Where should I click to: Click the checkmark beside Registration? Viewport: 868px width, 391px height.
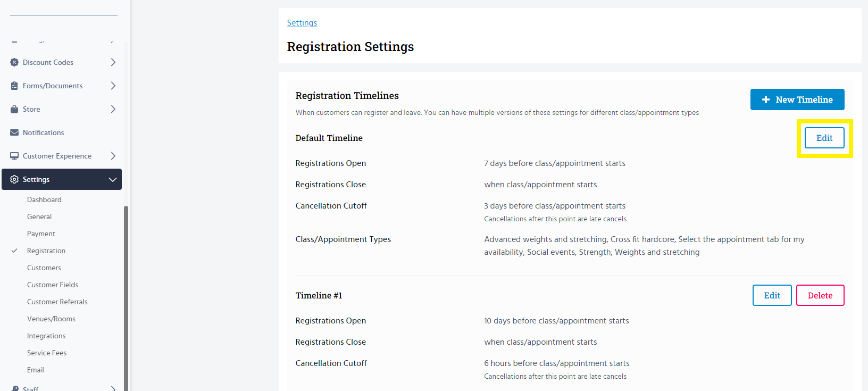coord(14,251)
